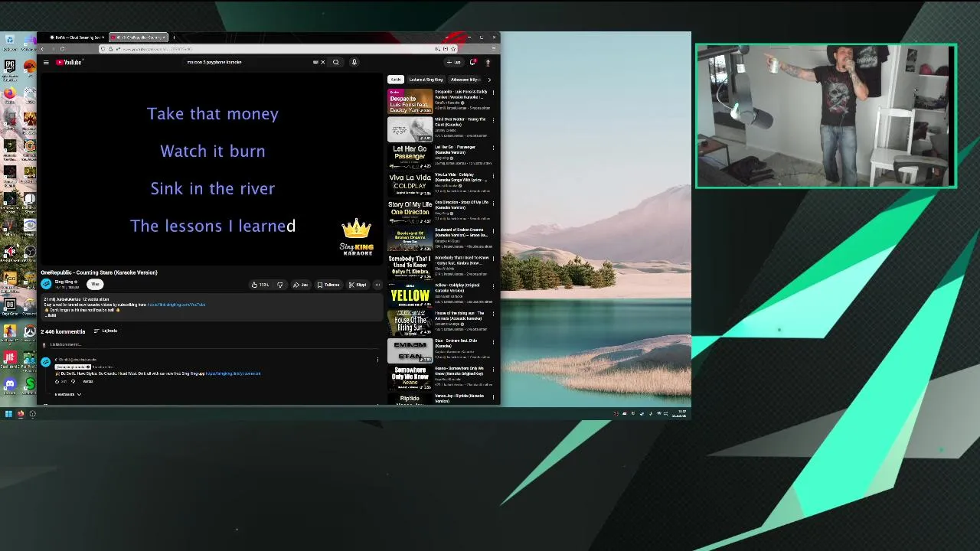Open the Despacito karaoke video thumbnail
Screen dimensions: 980x551
click(410, 101)
